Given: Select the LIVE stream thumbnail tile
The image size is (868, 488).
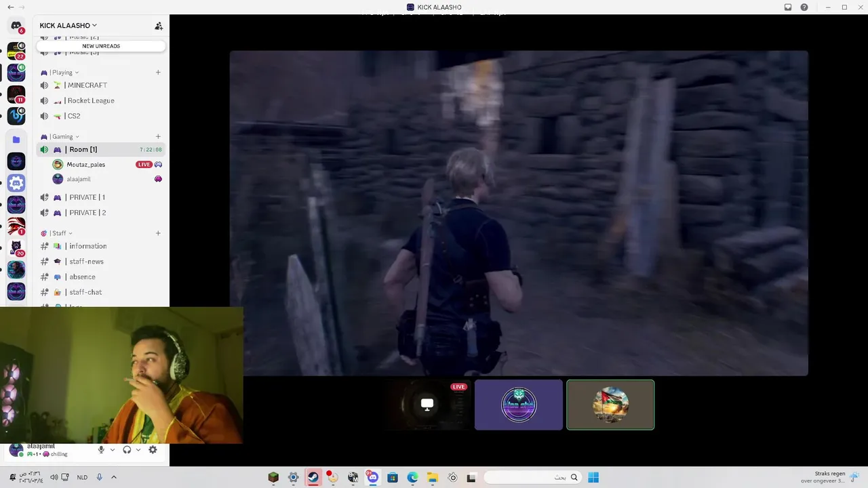Looking at the screenshot, I should pyautogui.click(x=427, y=405).
